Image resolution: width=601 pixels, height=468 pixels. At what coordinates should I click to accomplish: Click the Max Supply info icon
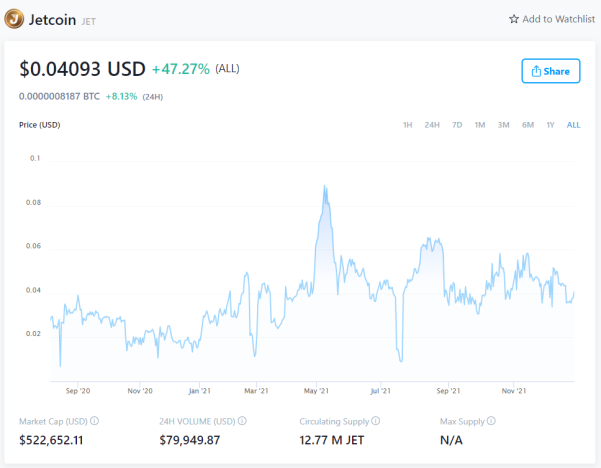[x=491, y=421]
